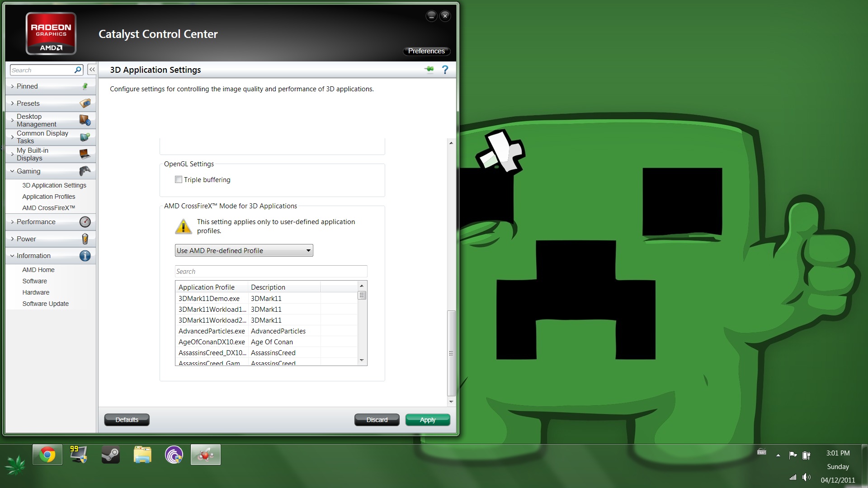Open the Application Profiles page
Screen dimensions: 868x488
(x=48, y=197)
